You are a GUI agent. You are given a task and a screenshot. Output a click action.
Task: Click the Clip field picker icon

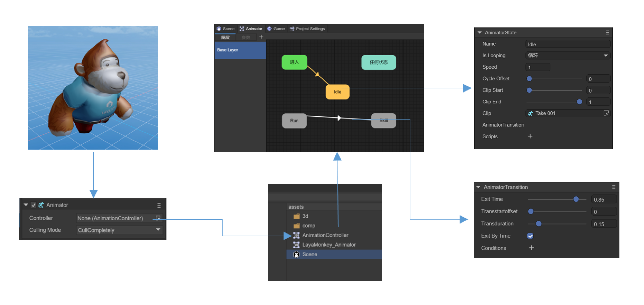pyautogui.click(x=606, y=113)
